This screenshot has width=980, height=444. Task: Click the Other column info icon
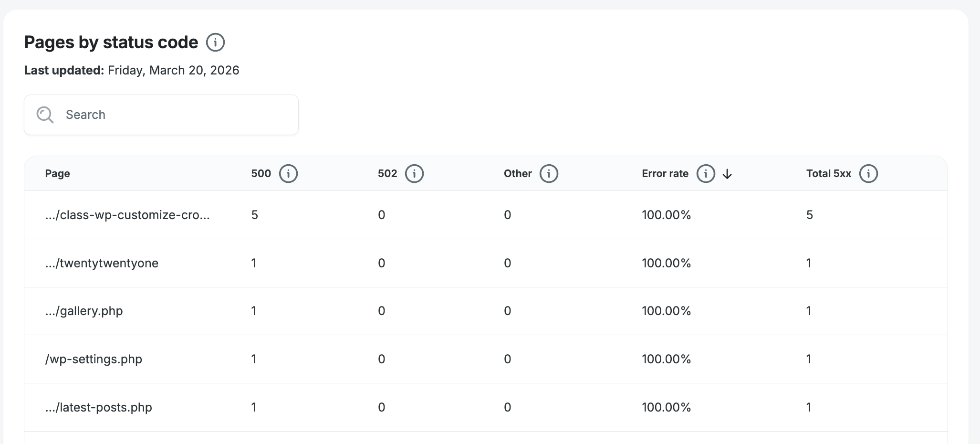(549, 174)
